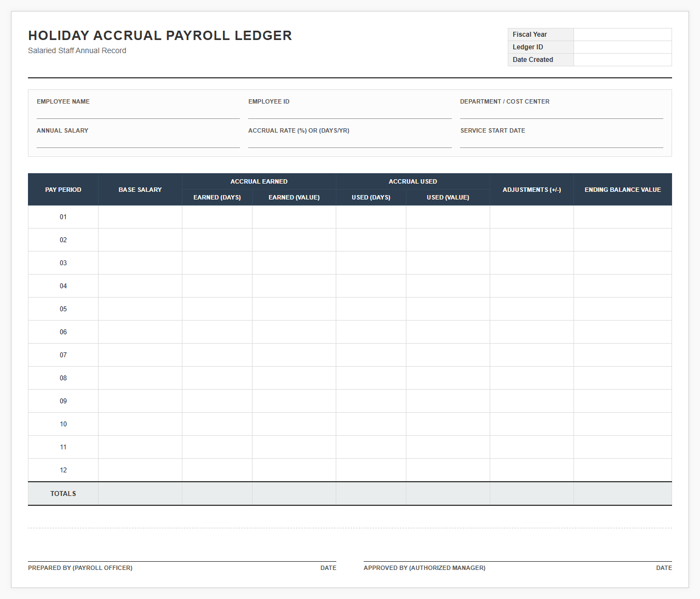This screenshot has width=700, height=599.
Task: Select pay period cell '12'
Action: 63,470
